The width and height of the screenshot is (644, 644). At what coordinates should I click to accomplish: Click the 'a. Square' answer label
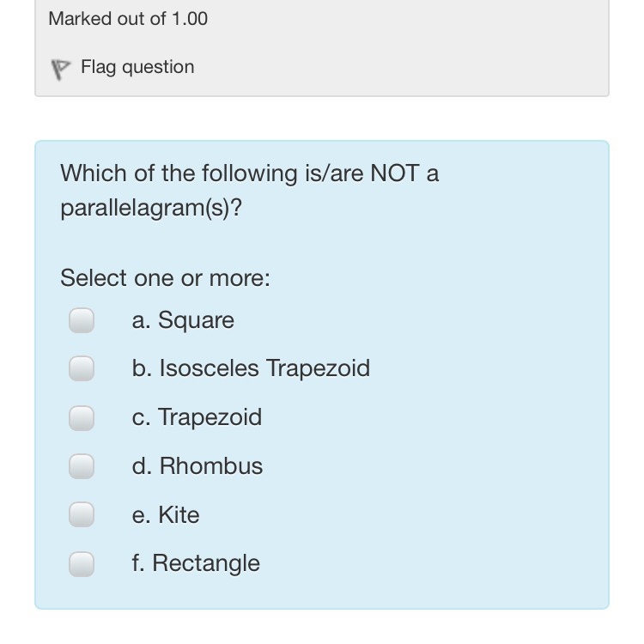(x=183, y=320)
